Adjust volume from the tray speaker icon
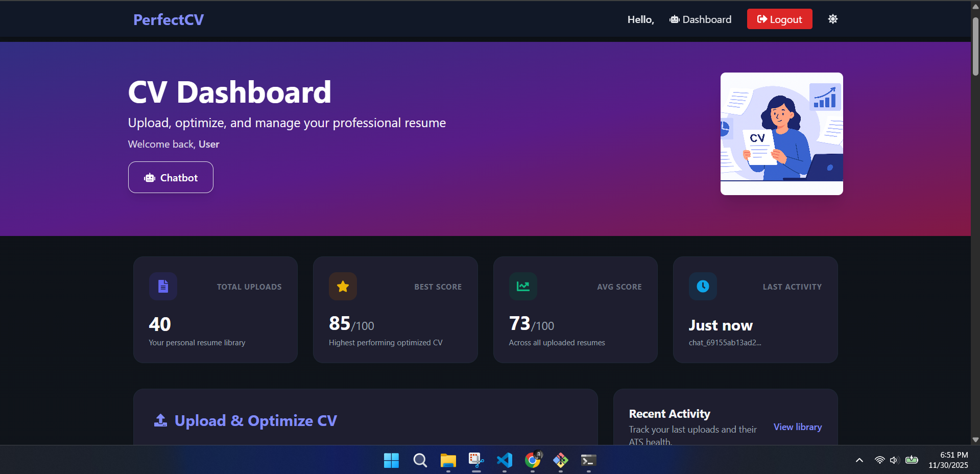 coord(895,460)
